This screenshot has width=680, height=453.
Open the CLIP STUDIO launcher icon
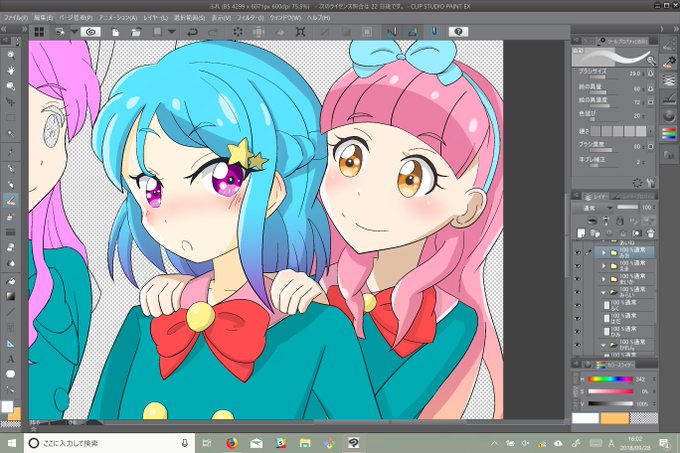tap(90, 32)
